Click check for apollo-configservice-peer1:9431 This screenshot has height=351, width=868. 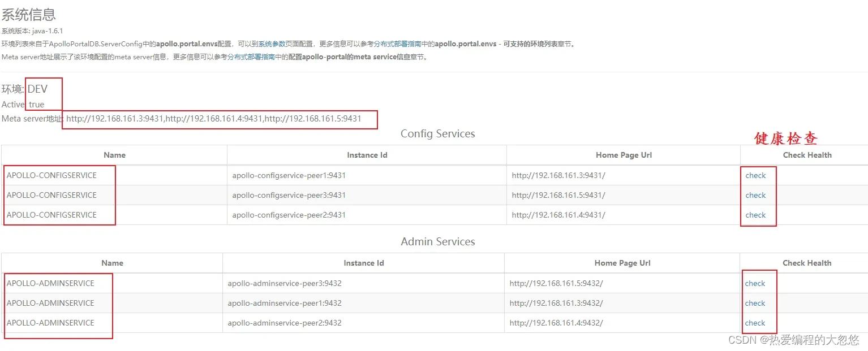755,175
